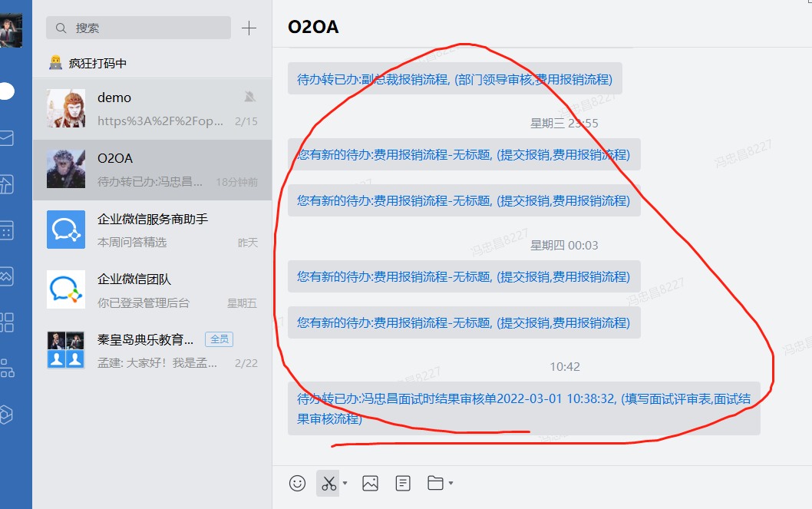Open the calendar icon in sidebar
The image size is (812, 509).
[x=7, y=230]
